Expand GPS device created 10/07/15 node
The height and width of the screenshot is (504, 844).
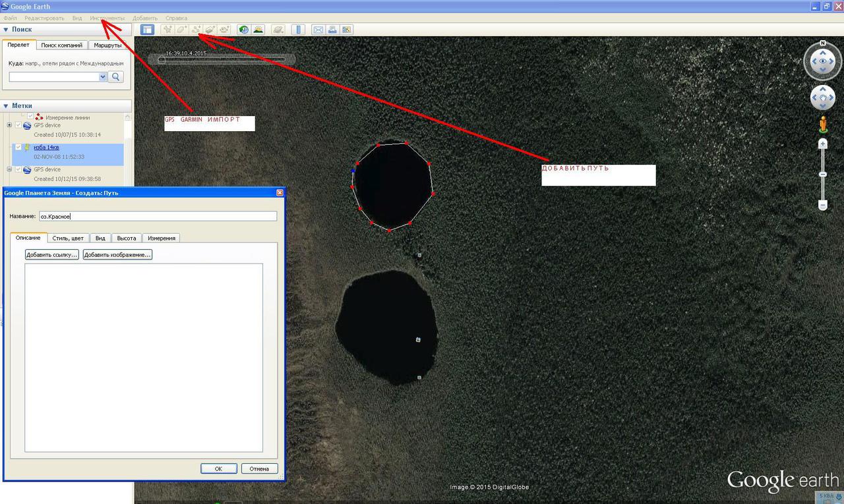click(x=9, y=125)
